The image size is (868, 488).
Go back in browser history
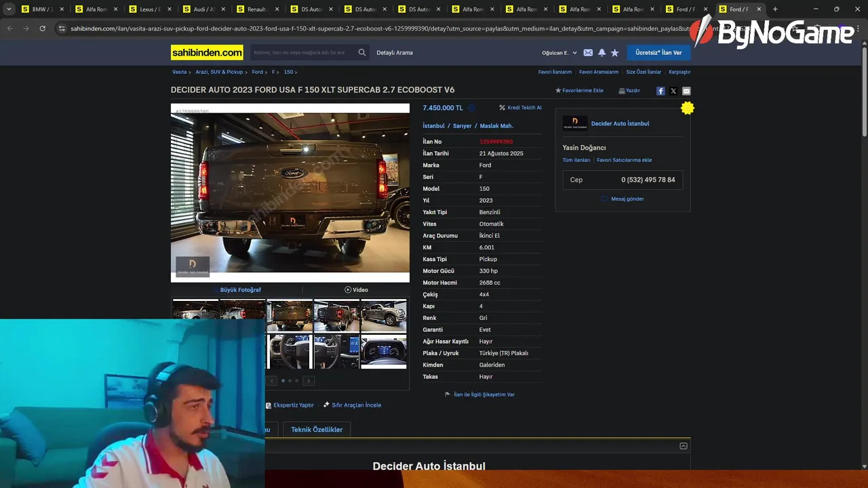(9, 28)
